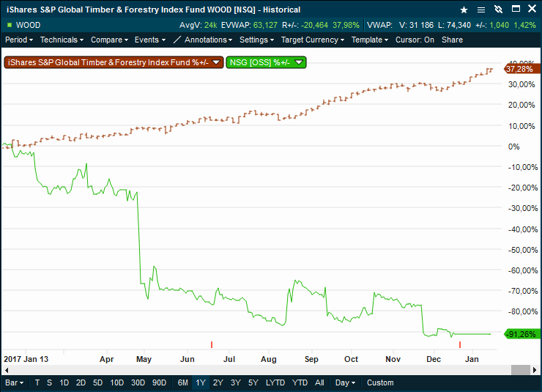The width and height of the screenshot is (542, 392).
Task: Click the 1,42% change value
Action: tap(524, 25)
